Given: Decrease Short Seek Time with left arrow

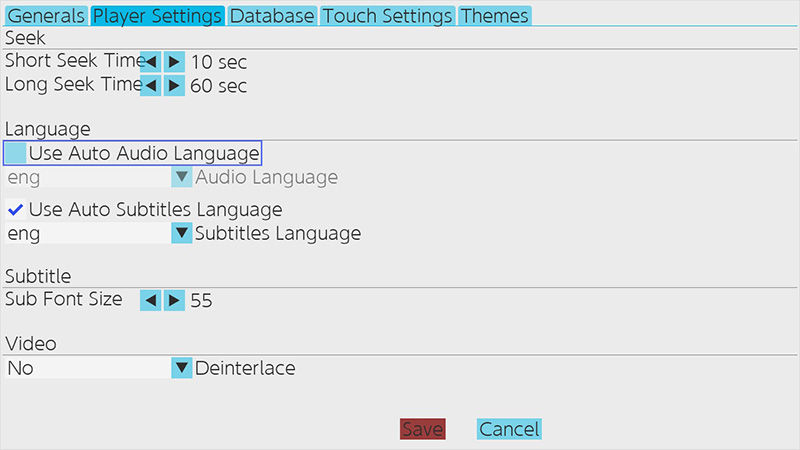Looking at the screenshot, I should pos(151,62).
